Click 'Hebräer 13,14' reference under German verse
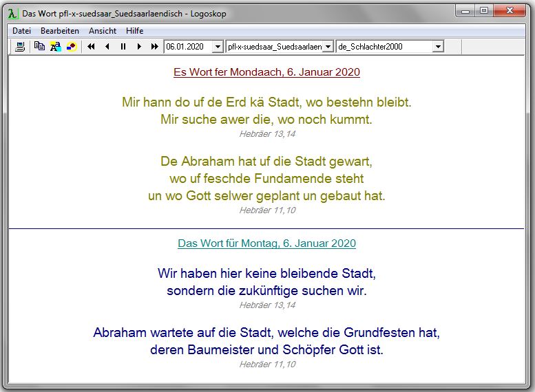This screenshot has width=535, height=392. click(267, 305)
